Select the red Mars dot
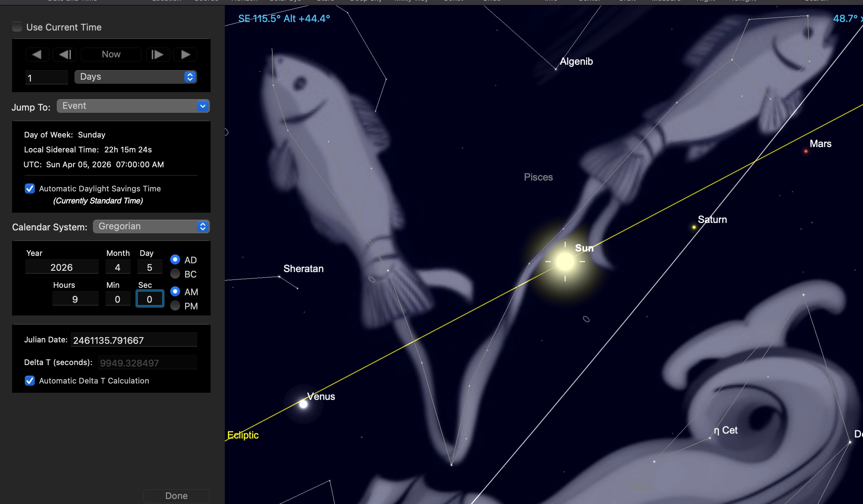The width and height of the screenshot is (863, 504). pos(806,151)
